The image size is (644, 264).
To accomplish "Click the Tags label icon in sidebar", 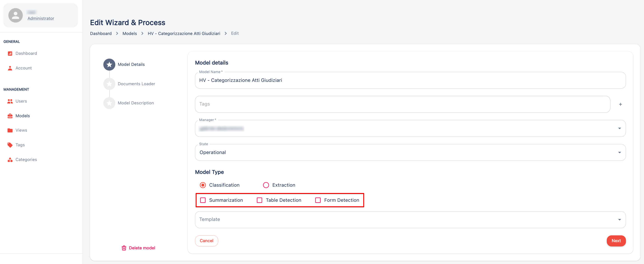I will point(10,145).
